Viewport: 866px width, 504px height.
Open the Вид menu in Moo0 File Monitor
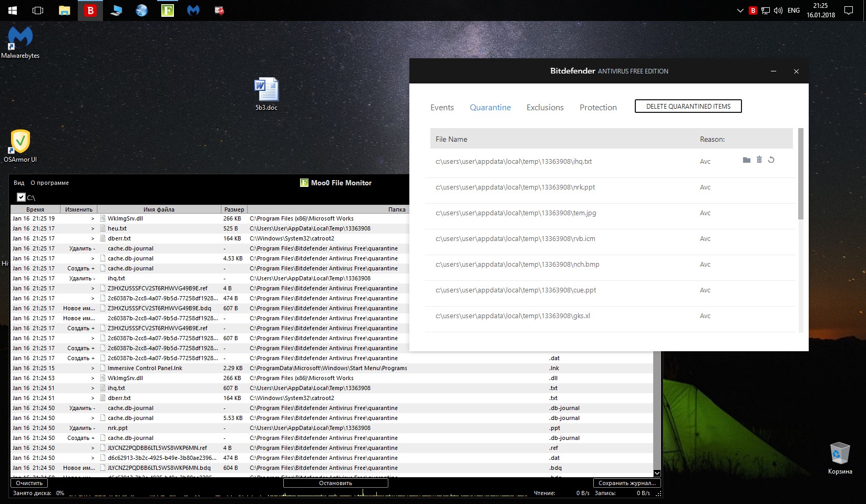click(19, 183)
